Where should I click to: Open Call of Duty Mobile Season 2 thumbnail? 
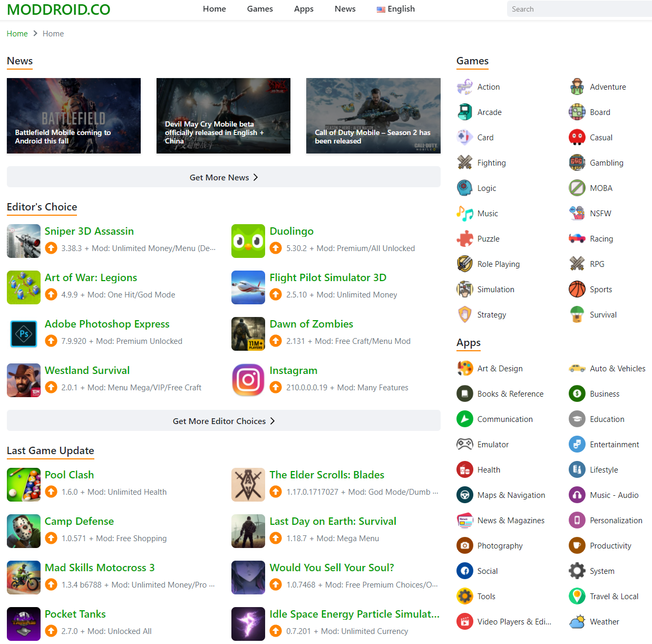pyautogui.click(x=373, y=116)
